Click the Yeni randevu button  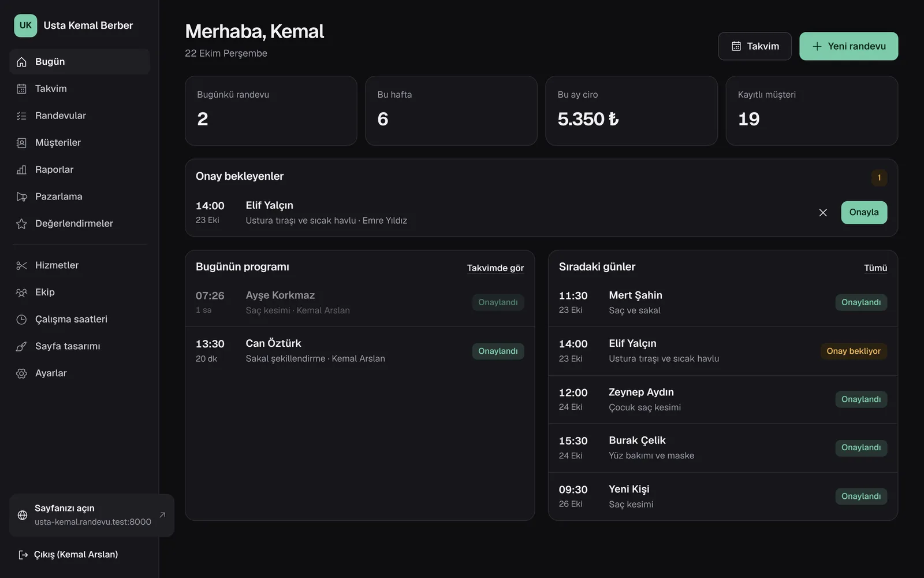point(848,46)
